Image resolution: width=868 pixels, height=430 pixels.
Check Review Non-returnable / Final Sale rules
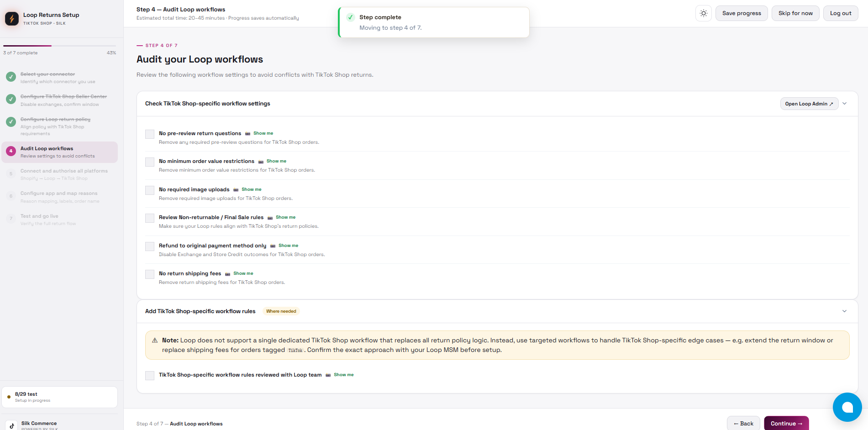(x=150, y=218)
